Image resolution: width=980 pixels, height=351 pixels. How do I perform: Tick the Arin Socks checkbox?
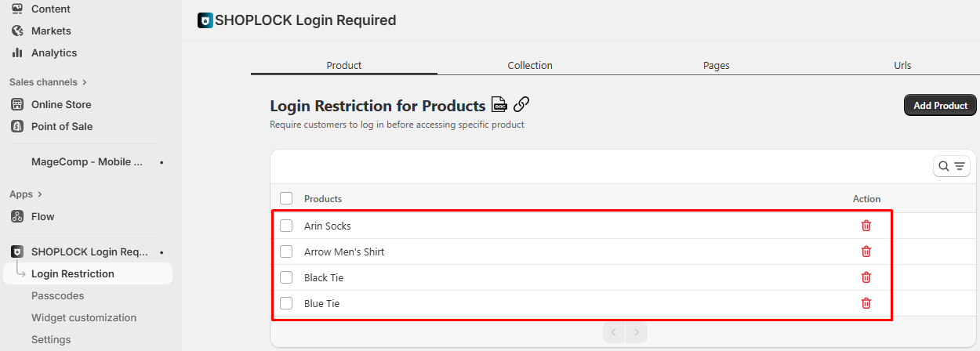click(x=286, y=226)
